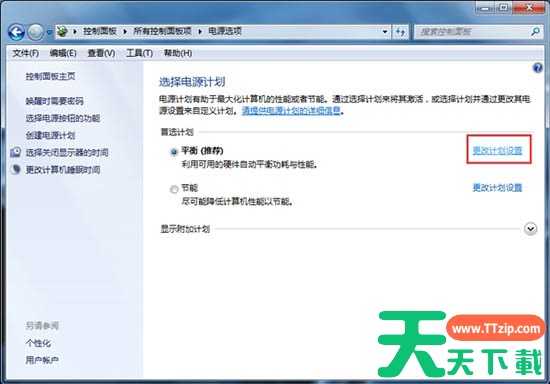Open the 请提供电源计划的详细信息 link
The width and height of the screenshot is (550, 384).
291,111
